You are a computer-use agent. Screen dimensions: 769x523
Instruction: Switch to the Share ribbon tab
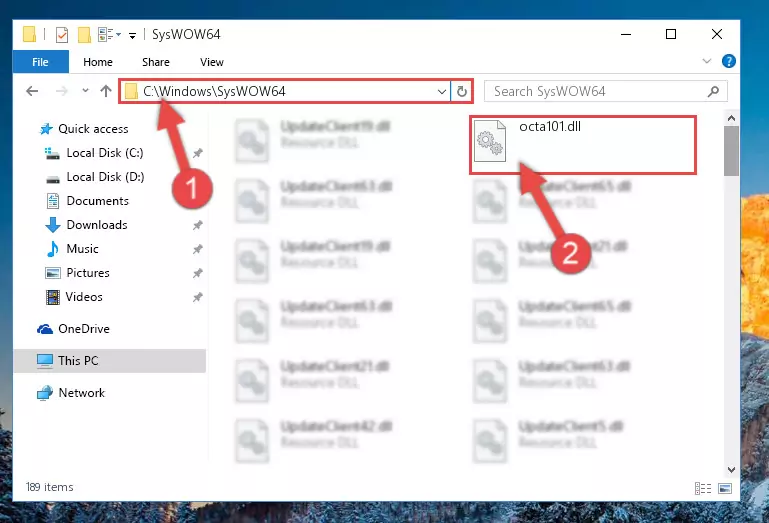click(x=155, y=62)
